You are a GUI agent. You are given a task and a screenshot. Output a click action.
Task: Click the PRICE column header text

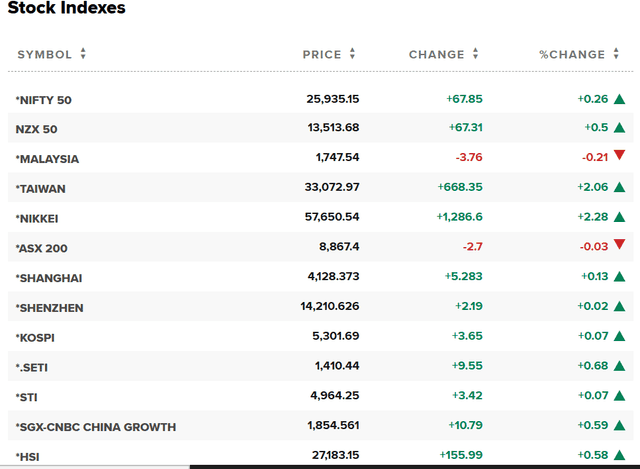click(x=322, y=54)
